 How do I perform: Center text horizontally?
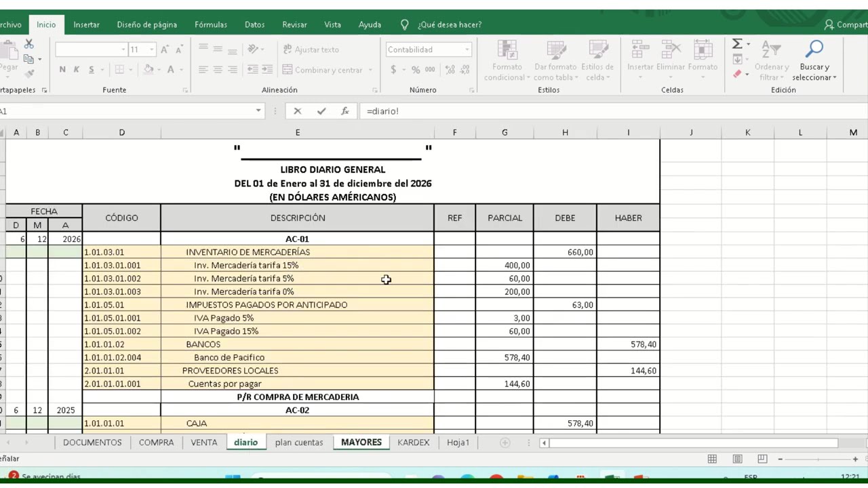(x=218, y=70)
